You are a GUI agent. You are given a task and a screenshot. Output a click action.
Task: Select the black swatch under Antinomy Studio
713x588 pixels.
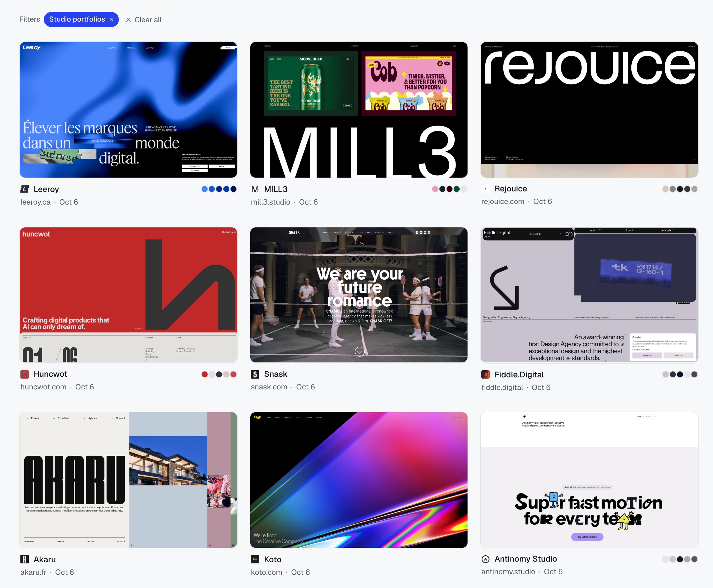680,559
